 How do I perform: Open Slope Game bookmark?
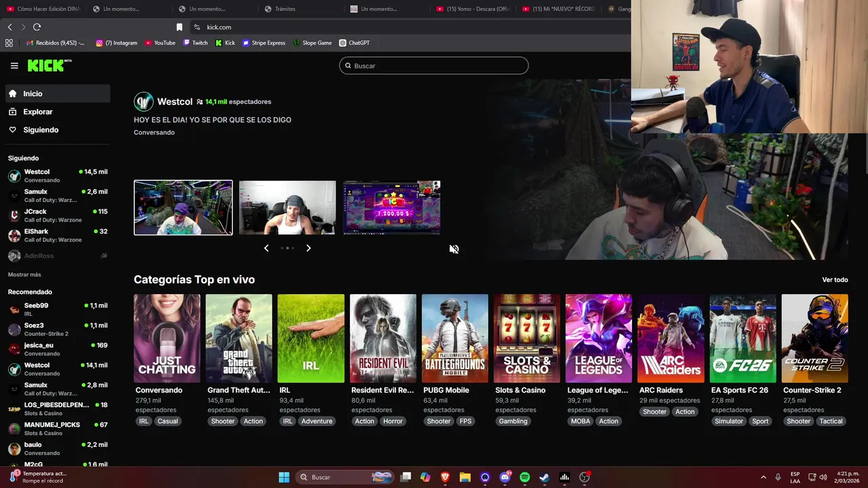tap(313, 43)
